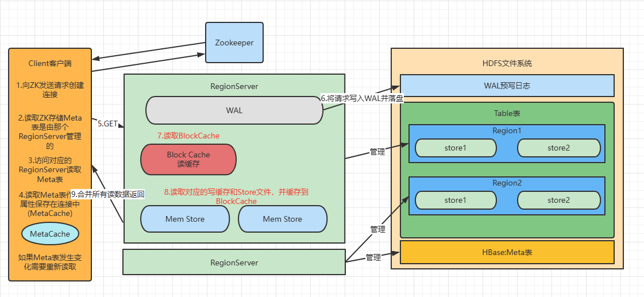
Task: Select the WAL预写日志 box
Action: 507,86
